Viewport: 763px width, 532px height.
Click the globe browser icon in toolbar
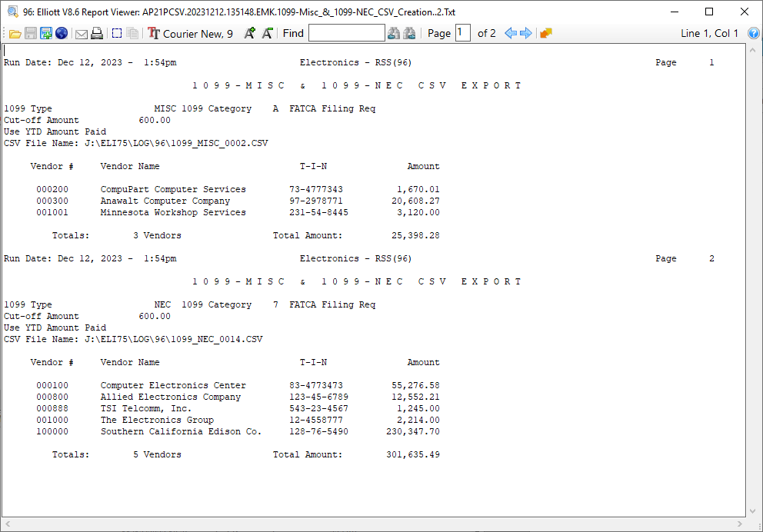pyautogui.click(x=62, y=33)
